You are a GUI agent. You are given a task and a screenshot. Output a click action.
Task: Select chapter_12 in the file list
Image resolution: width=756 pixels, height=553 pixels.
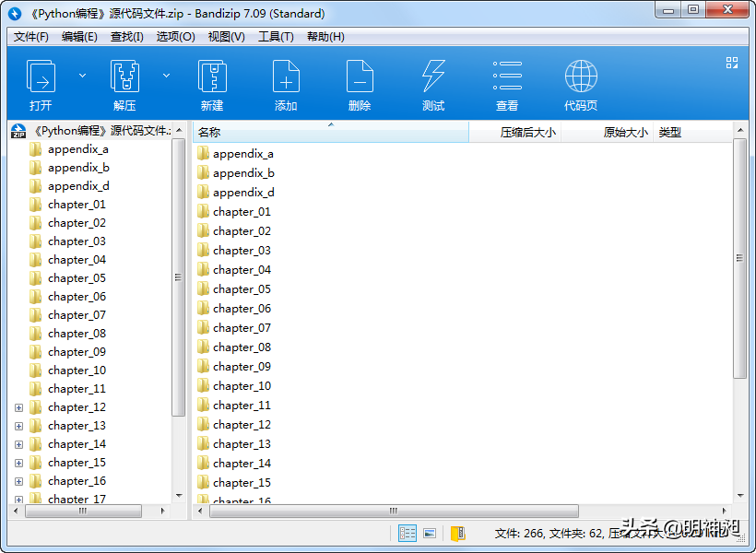[242, 424]
